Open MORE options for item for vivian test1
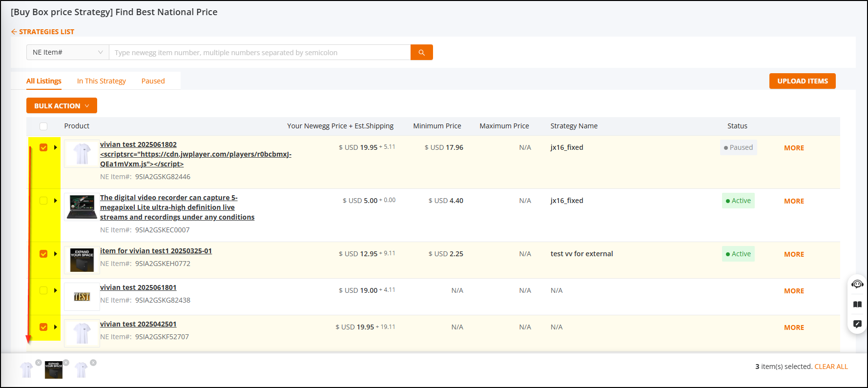This screenshot has width=868, height=388. [x=794, y=254]
